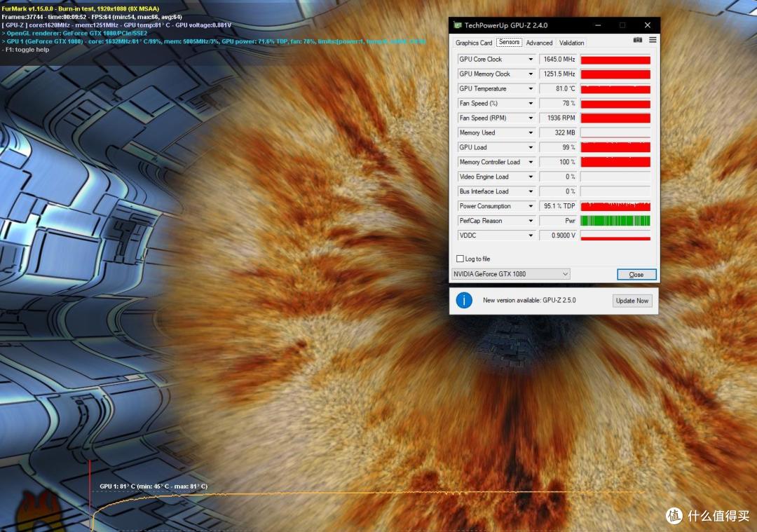
Task: Click 'New version available: GPU-Z 2.5.0' text
Action: 529,300
